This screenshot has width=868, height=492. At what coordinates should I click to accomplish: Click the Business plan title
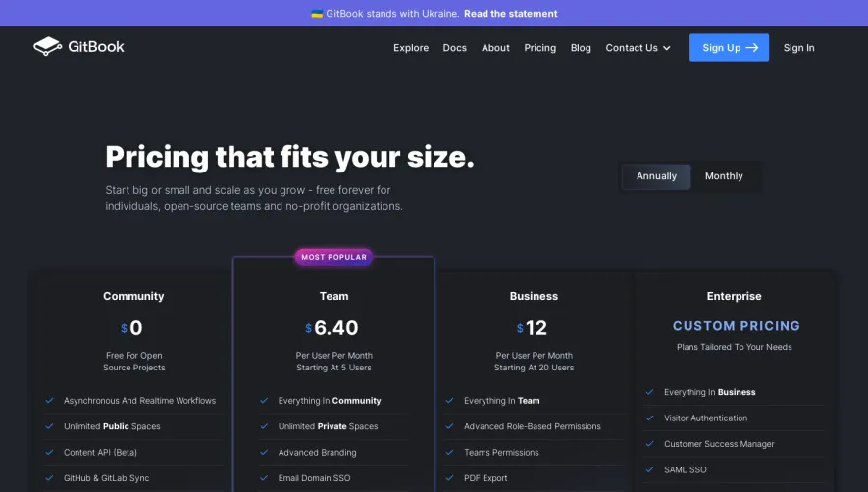534,296
